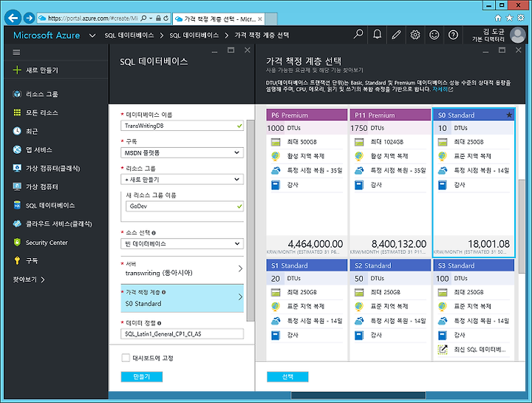Viewport: 532px width, 403px height.
Task: Open the browser home icon
Action: pos(498,18)
